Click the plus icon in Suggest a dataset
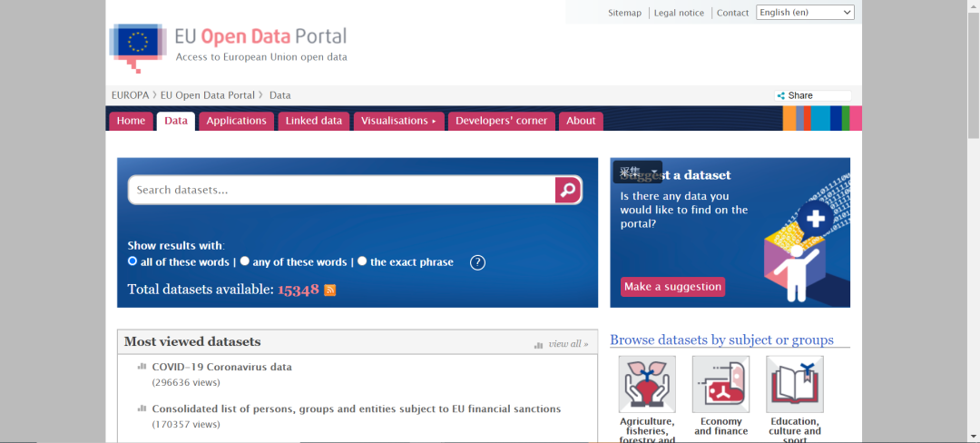 816,219
